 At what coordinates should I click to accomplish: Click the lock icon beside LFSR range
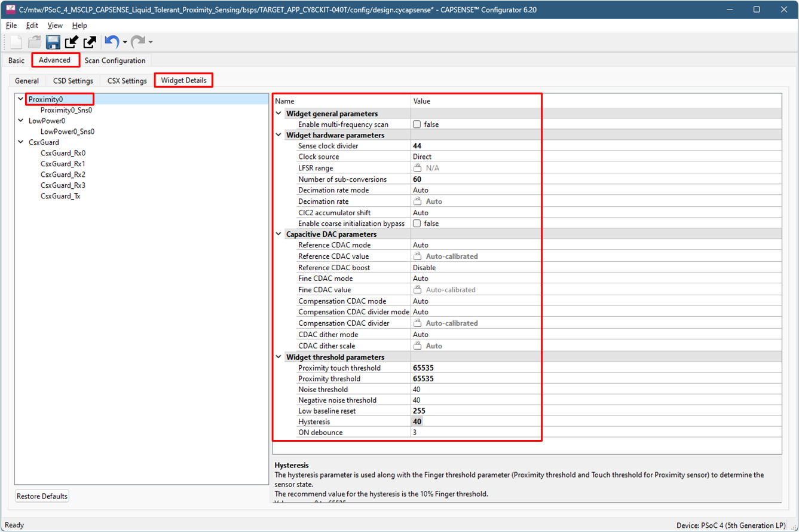[x=418, y=168]
